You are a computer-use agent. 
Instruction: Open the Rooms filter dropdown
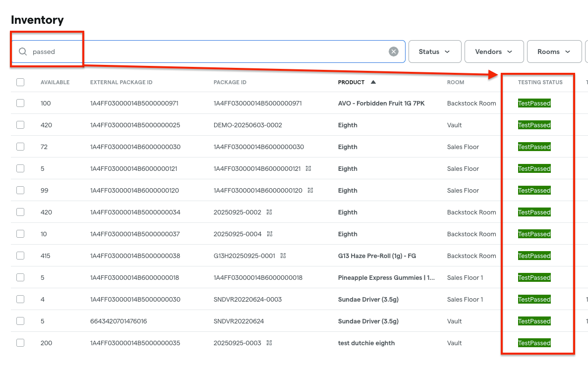(x=554, y=52)
